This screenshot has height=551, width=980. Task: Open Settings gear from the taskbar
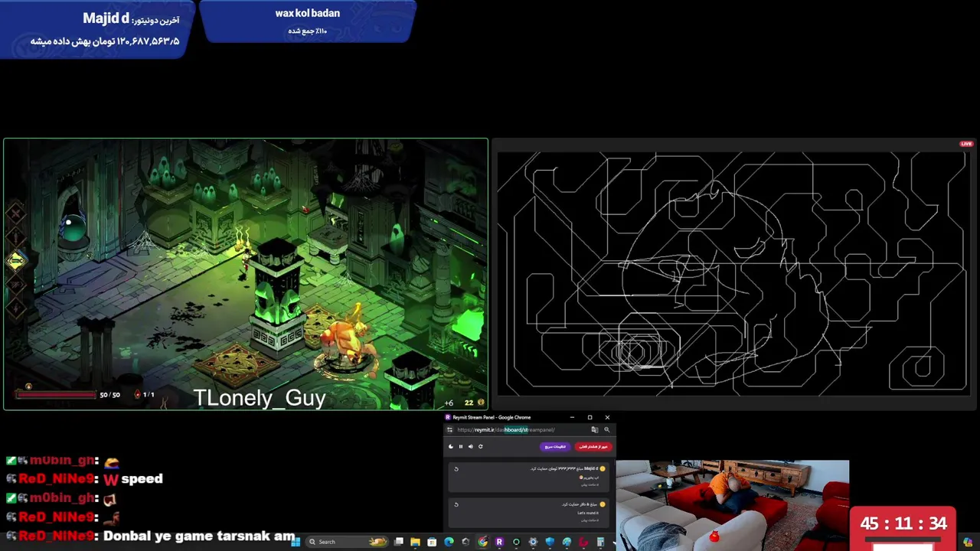pyautogui.click(x=533, y=542)
